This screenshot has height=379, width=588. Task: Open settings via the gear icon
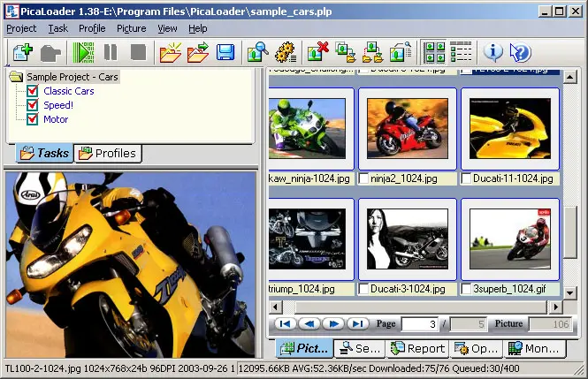(285, 52)
